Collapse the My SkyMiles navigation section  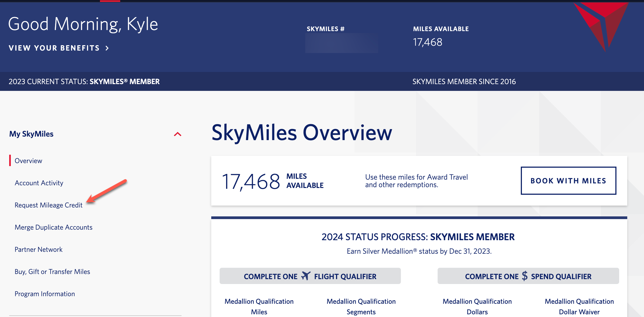177,134
